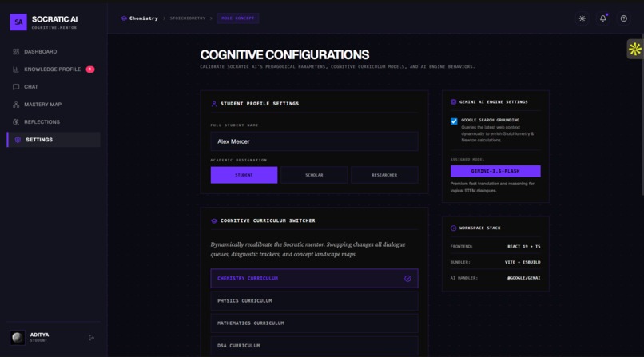
Task: Open notifications bell
Action: click(x=603, y=18)
